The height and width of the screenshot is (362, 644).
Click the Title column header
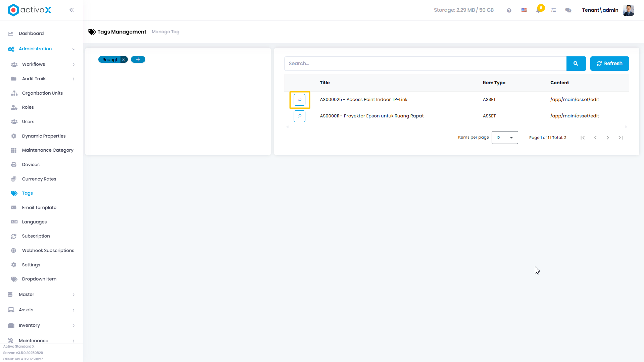pos(325,83)
